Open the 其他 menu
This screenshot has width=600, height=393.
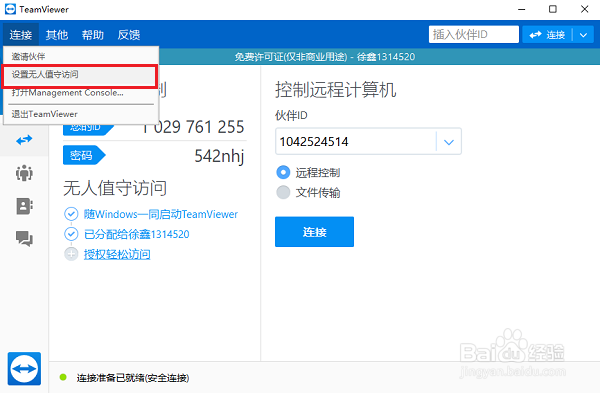coord(57,35)
